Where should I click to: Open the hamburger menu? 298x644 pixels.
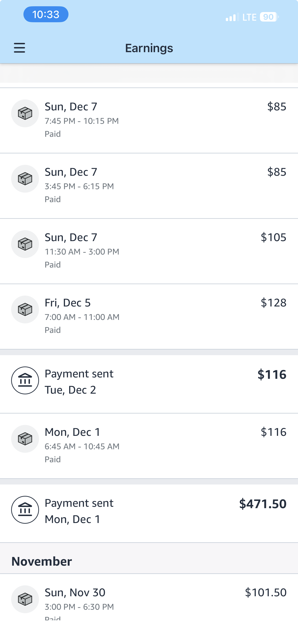pyautogui.click(x=19, y=48)
